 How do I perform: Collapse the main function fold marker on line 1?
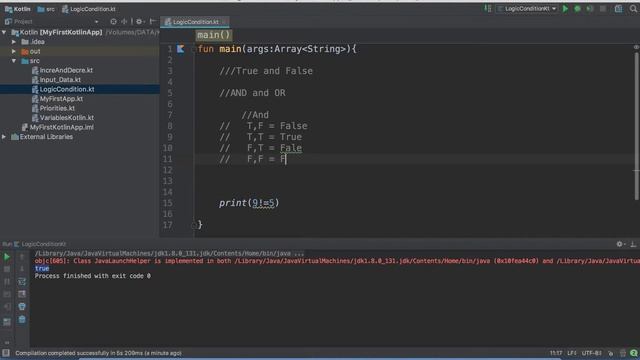point(194,49)
